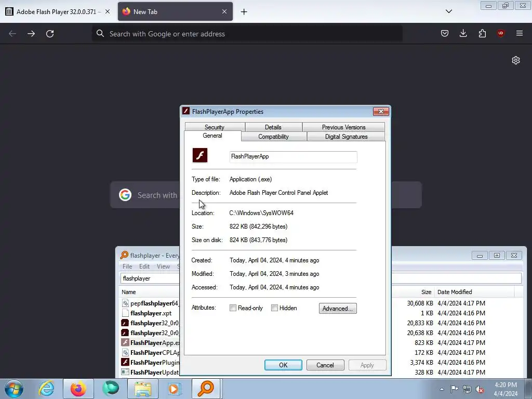Launch Internet Explorer from taskbar

46,389
